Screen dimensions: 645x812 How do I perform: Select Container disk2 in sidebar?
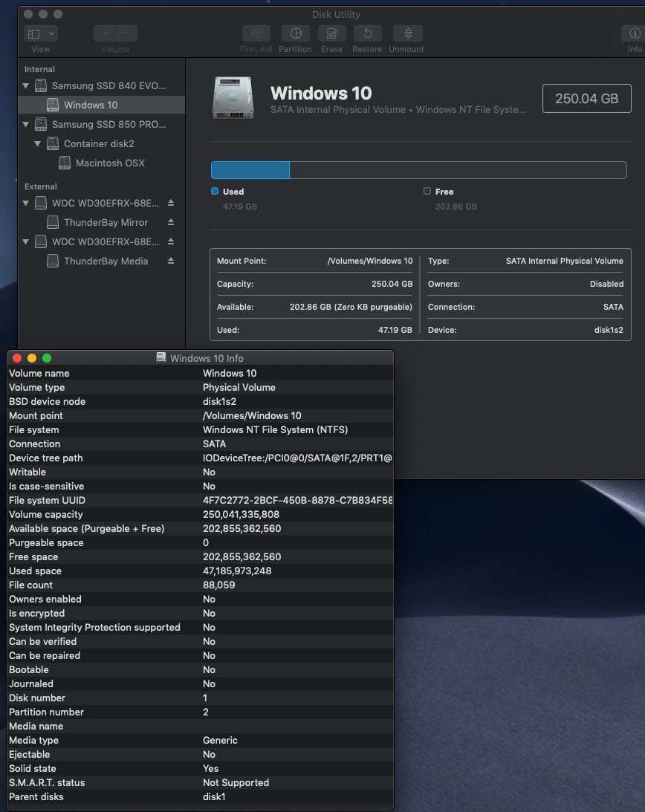coord(102,143)
